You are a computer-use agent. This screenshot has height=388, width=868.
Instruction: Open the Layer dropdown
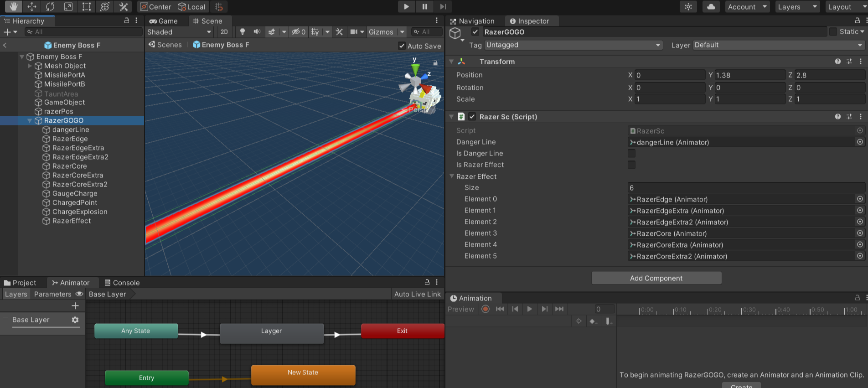pyautogui.click(x=778, y=45)
